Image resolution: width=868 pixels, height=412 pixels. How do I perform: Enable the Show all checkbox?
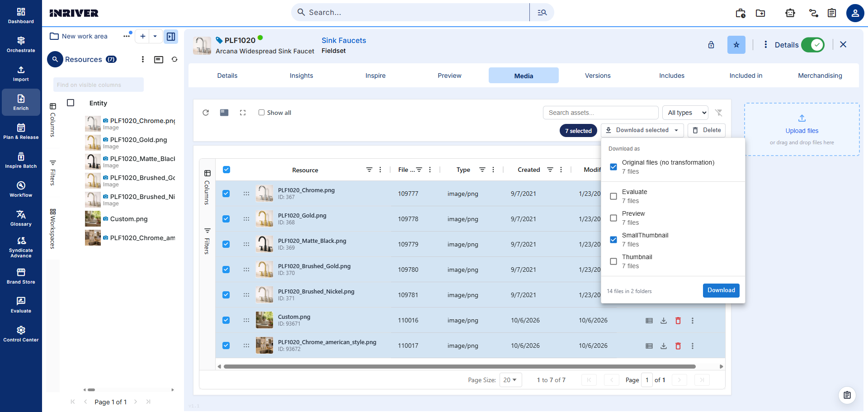pyautogui.click(x=261, y=113)
